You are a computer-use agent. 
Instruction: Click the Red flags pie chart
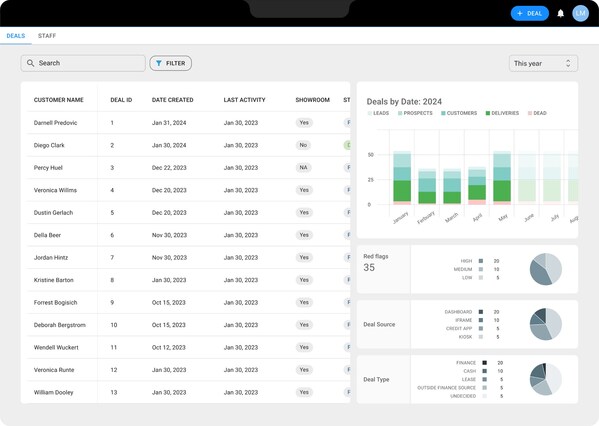(546, 269)
